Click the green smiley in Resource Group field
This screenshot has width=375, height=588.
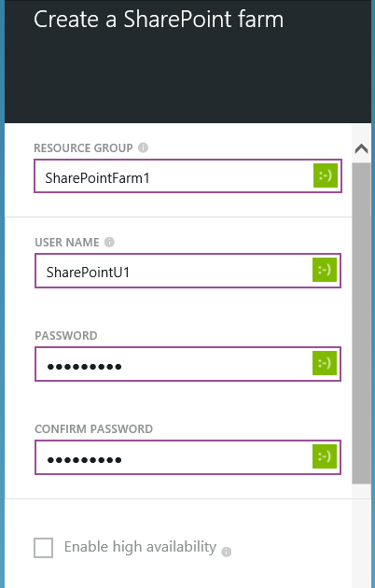tap(326, 175)
